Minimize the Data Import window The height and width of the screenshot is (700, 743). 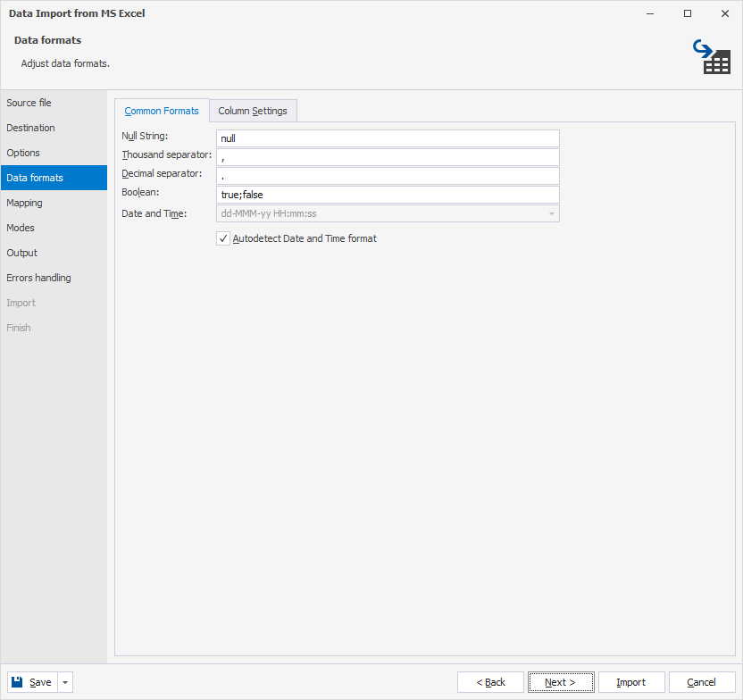click(x=650, y=13)
